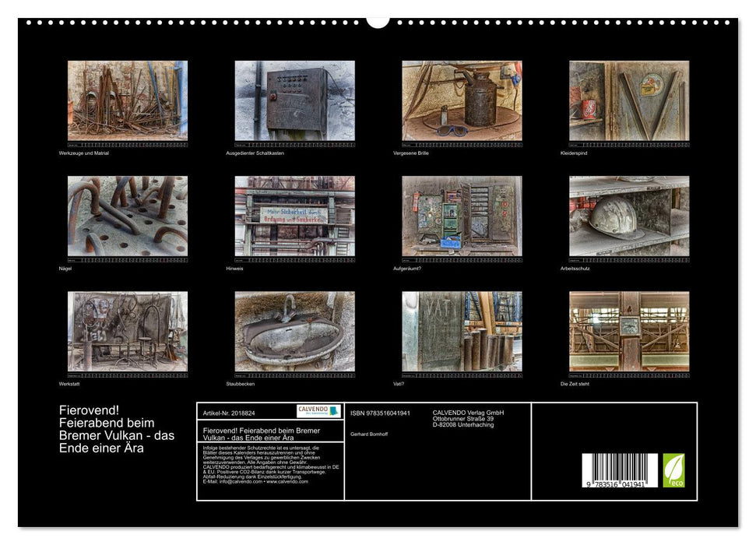Select the 'Staubbecken' sink photo
This screenshot has width=756, height=545.
(294, 331)
